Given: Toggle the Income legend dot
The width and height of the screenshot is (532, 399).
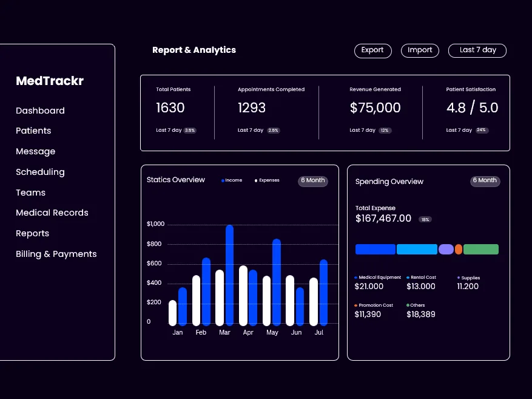Looking at the screenshot, I should click(x=223, y=180).
